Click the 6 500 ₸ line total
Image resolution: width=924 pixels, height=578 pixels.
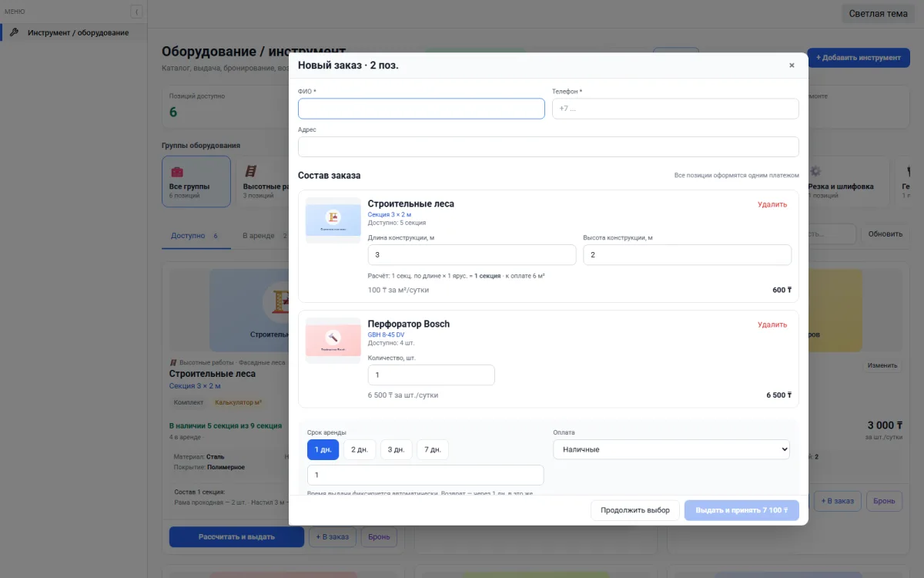click(778, 395)
